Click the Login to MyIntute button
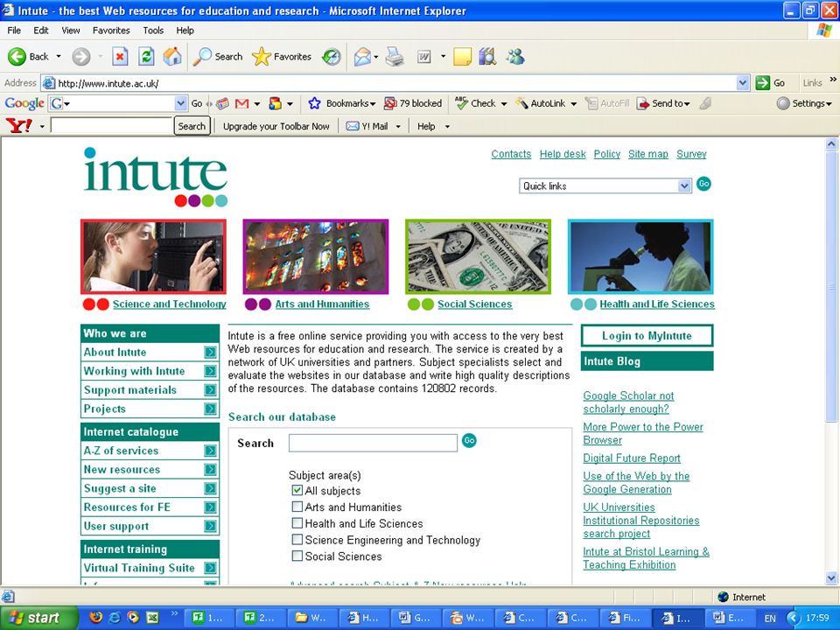840x630 pixels. pyautogui.click(x=647, y=336)
